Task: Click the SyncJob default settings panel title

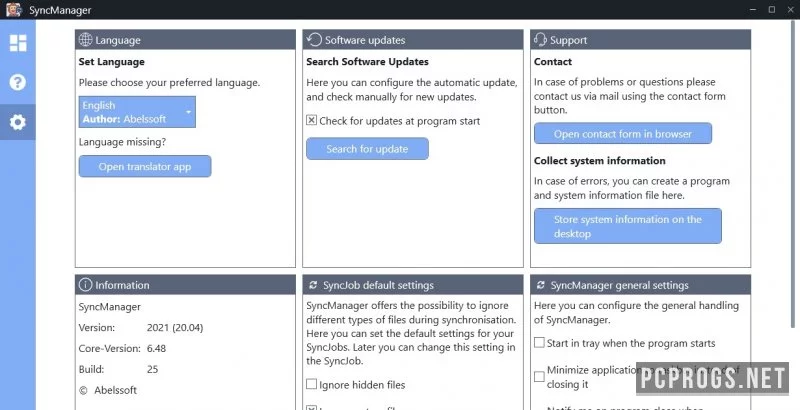Action: (378, 286)
